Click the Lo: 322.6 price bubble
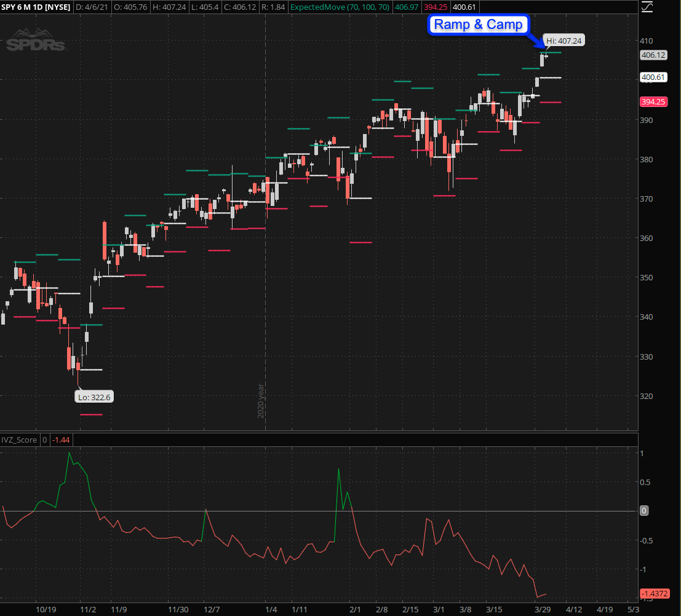This screenshot has width=681, height=616. [95, 397]
